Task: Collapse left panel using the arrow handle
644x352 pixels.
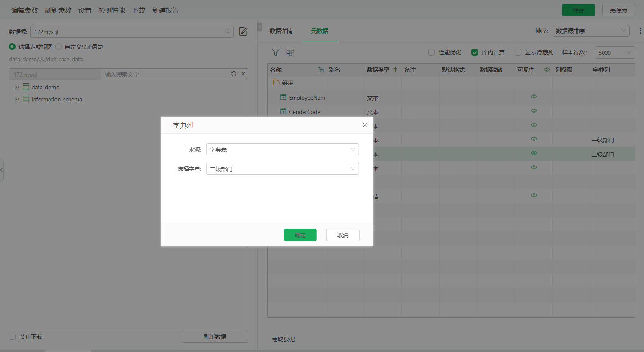Action: tap(259, 27)
